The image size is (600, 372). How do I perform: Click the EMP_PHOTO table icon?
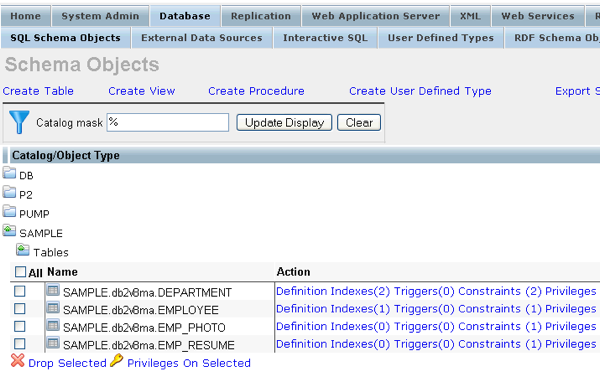click(x=53, y=325)
